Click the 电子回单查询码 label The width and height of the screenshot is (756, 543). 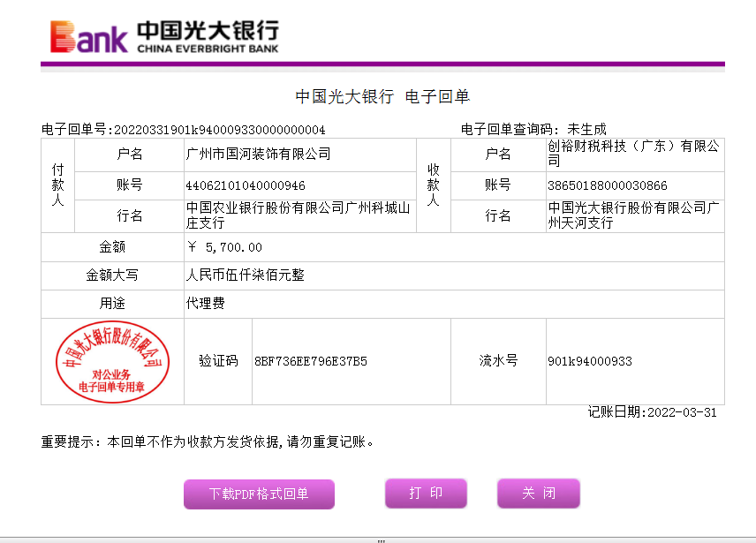point(510,129)
